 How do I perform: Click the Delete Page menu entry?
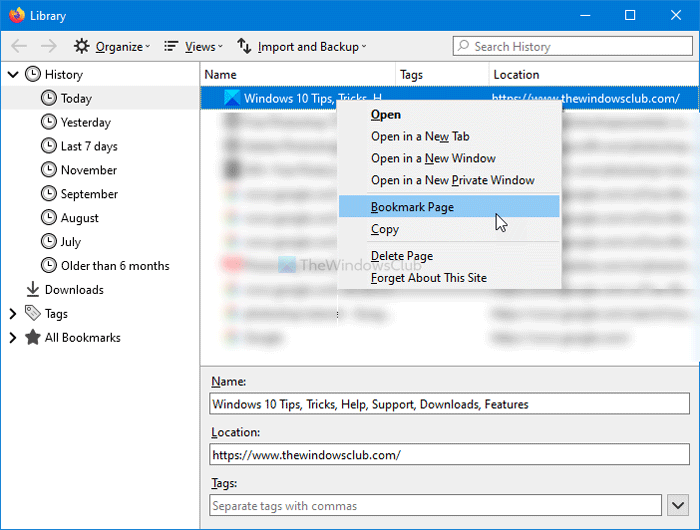point(402,256)
